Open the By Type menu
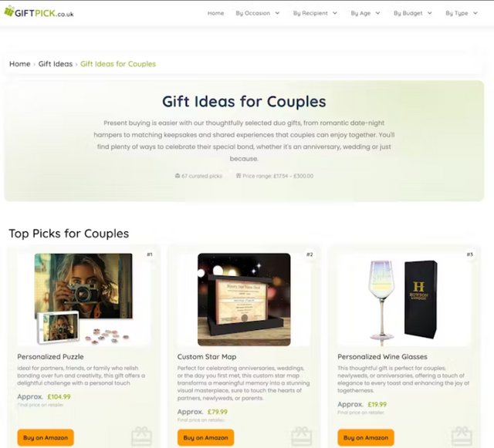Viewport: 494px width, 448px height. click(462, 13)
